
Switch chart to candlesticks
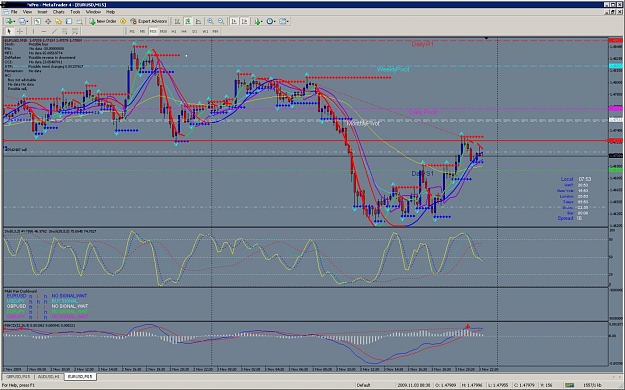(187, 21)
